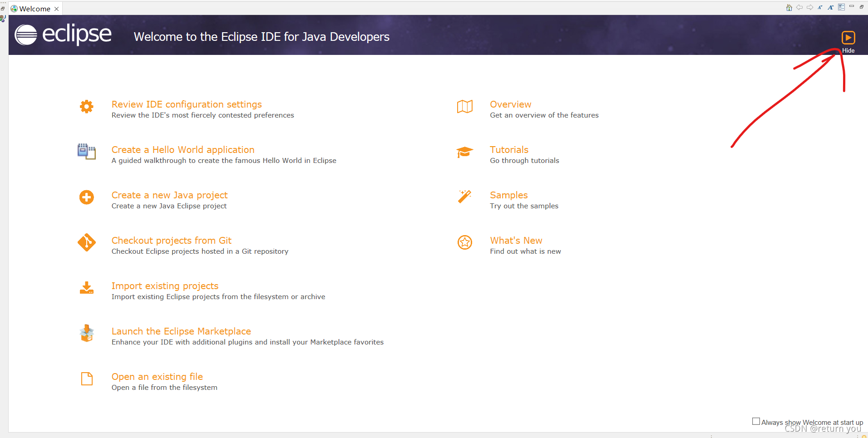This screenshot has width=868, height=438.
Task: Click the star icon for What's New
Action: (x=465, y=242)
